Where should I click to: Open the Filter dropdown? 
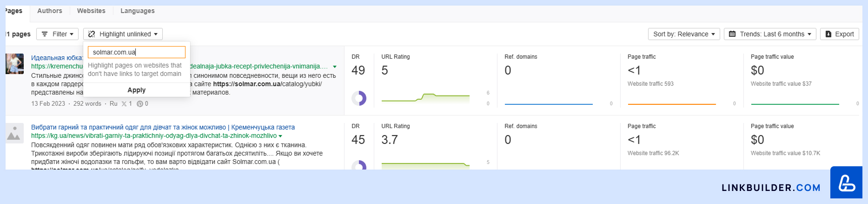click(58, 34)
